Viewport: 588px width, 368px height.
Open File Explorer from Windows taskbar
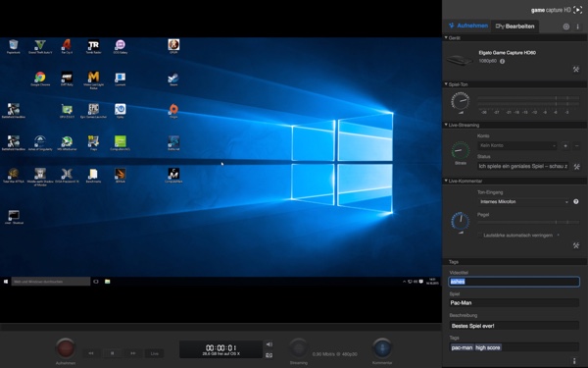coord(107,282)
